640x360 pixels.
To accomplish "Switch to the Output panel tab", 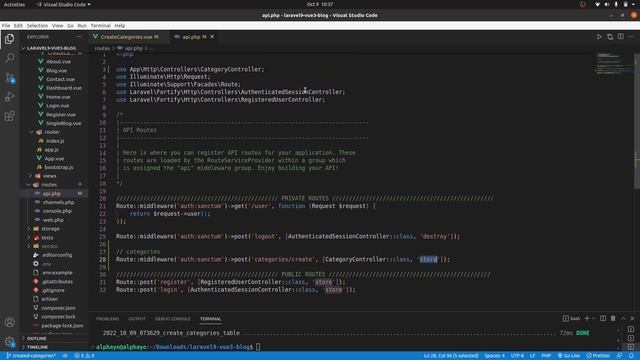I will click(x=137, y=319).
